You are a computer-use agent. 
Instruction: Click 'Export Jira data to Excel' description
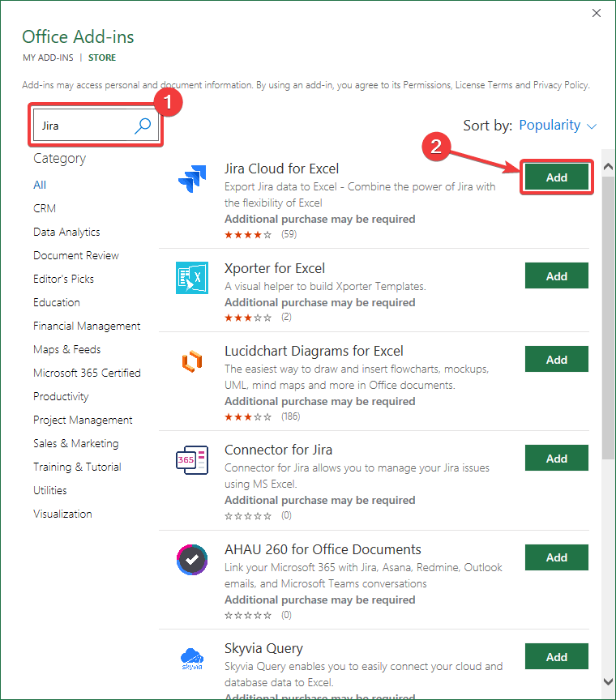(x=360, y=194)
